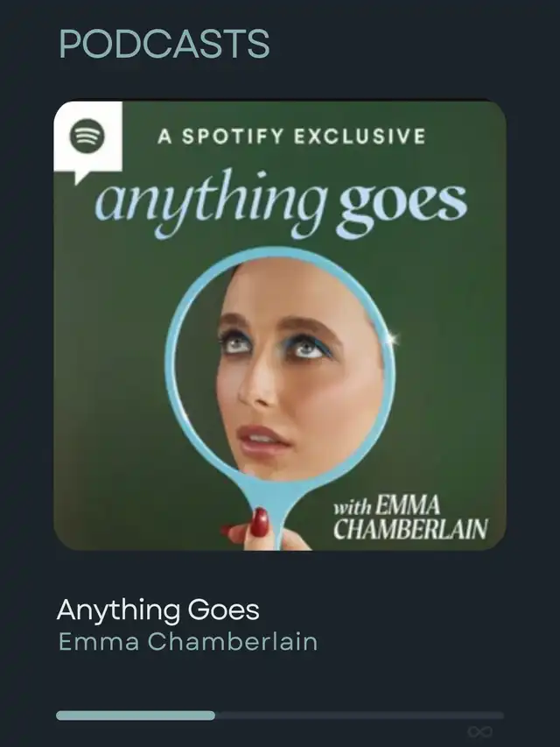Tap the word 'goes' in bold cover text
The height and width of the screenshot is (747, 560).
[x=402, y=208]
